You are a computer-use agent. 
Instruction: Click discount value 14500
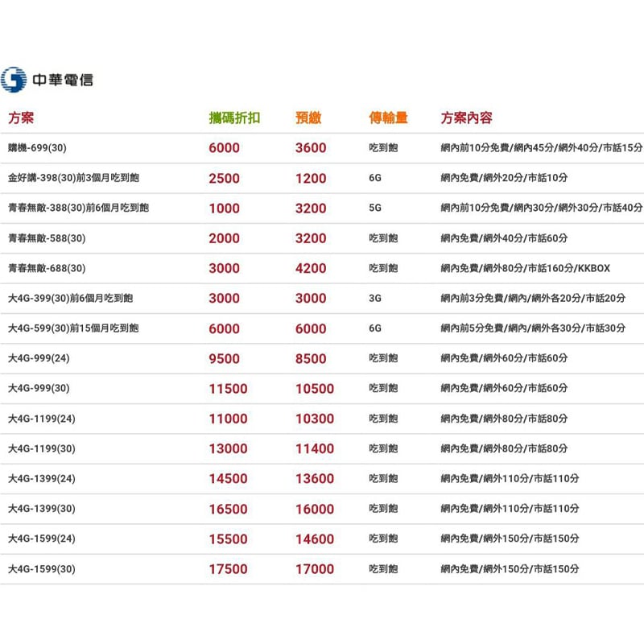click(229, 478)
